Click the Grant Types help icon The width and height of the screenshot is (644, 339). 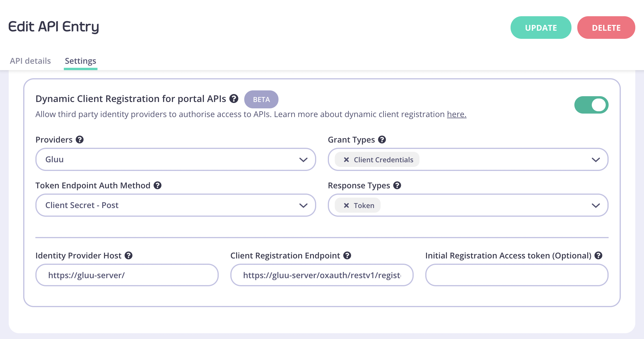(x=382, y=140)
